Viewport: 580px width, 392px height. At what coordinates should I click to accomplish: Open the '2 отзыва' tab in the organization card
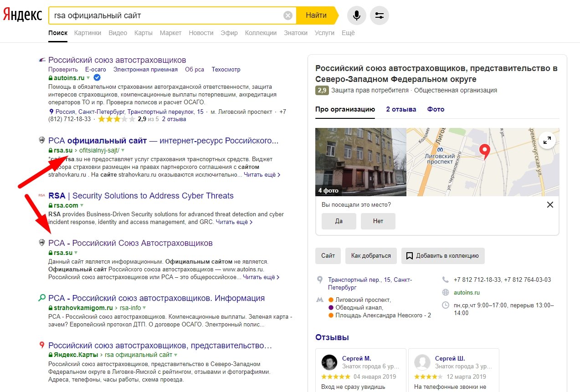click(401, 109)
